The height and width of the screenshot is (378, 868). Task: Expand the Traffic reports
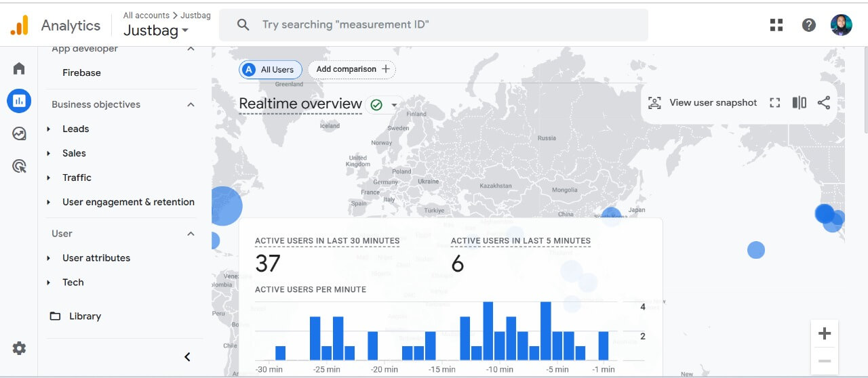49,177
